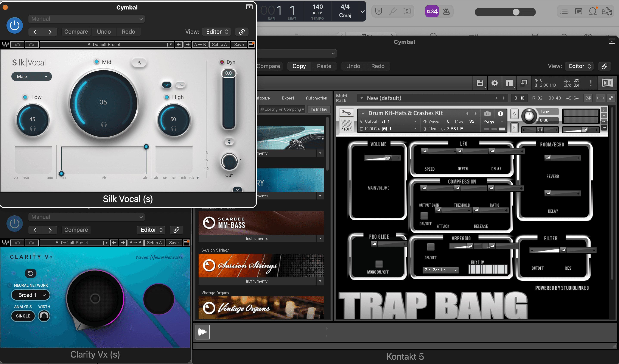Image resolution: width=619 pixels, height=364 pixels.
Task: Click the info icon in instrument header
Action: pyautogui.click(x=500, y=114)
